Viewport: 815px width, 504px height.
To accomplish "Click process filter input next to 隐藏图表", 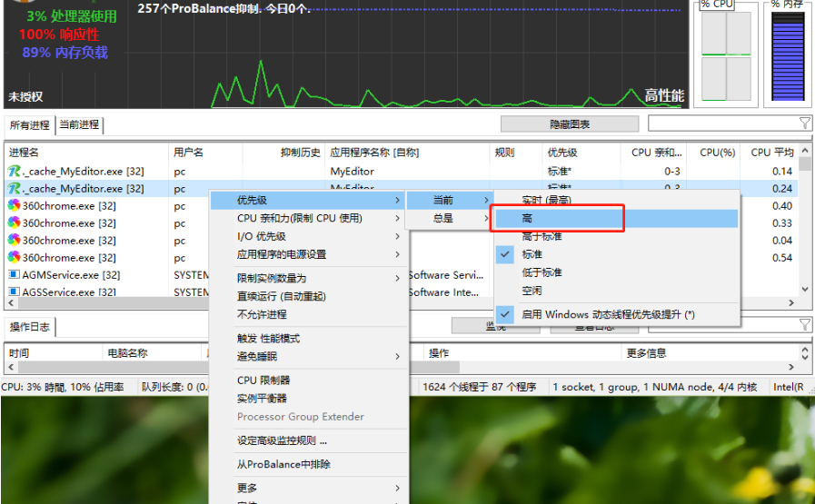I will (723, 124).
